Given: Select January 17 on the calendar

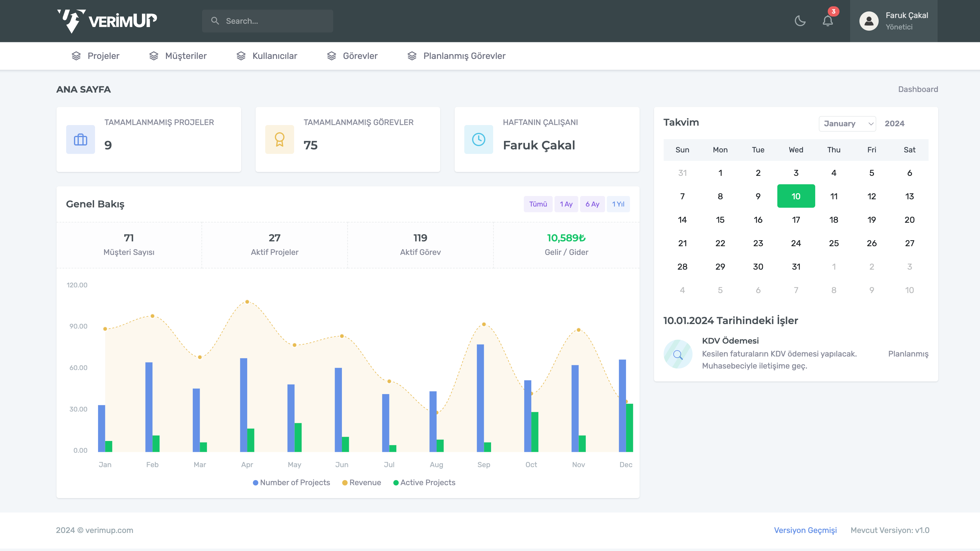Looking at the screenshot, I should pyautogui.click(x=796, y=220).
